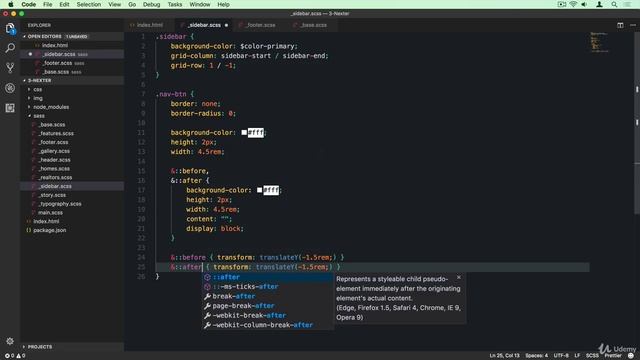Screen dimensions: 640x360
Task: Open the Manage gear icon
Action: click(x=10, y=341)
